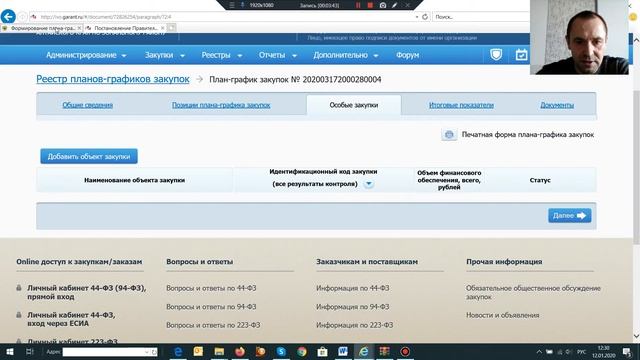Pause the screen recording

358,5
